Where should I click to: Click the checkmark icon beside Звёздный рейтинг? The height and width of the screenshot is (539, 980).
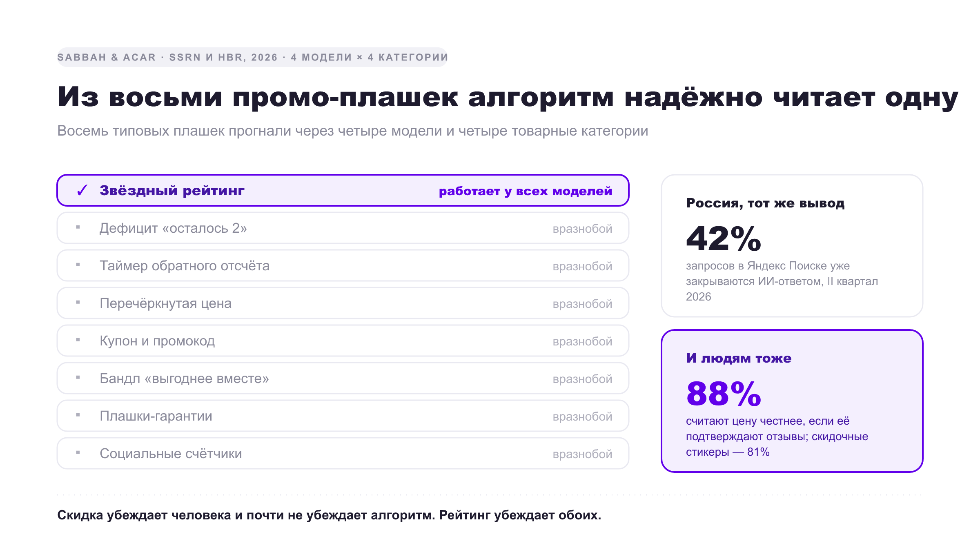click(x=82, y=190)
